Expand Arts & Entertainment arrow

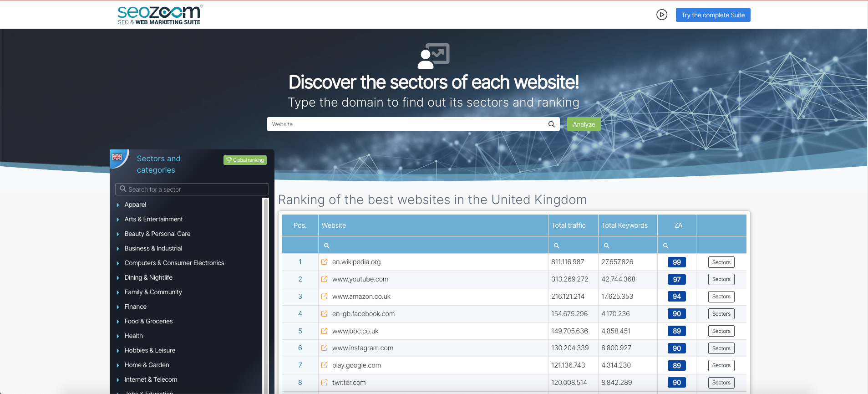118,220
